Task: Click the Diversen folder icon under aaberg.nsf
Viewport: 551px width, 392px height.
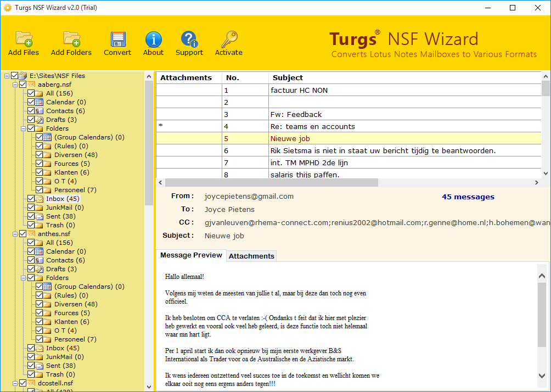Action: [x=47, y=155]
